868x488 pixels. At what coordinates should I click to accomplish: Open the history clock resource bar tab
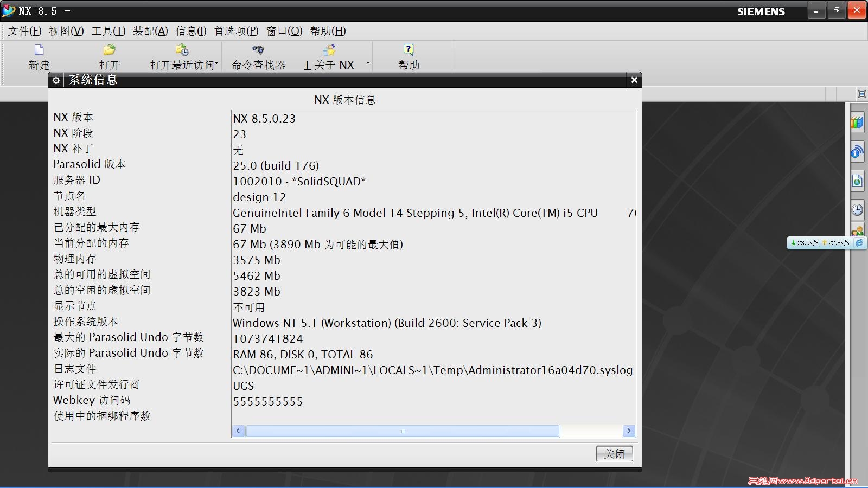(x=857, y=209)
